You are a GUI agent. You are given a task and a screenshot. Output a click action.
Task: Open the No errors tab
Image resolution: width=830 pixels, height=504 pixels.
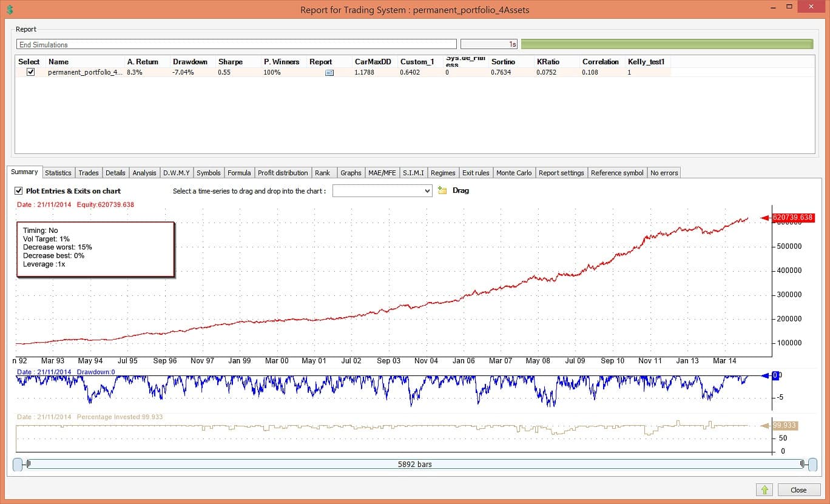click(664, 173)
